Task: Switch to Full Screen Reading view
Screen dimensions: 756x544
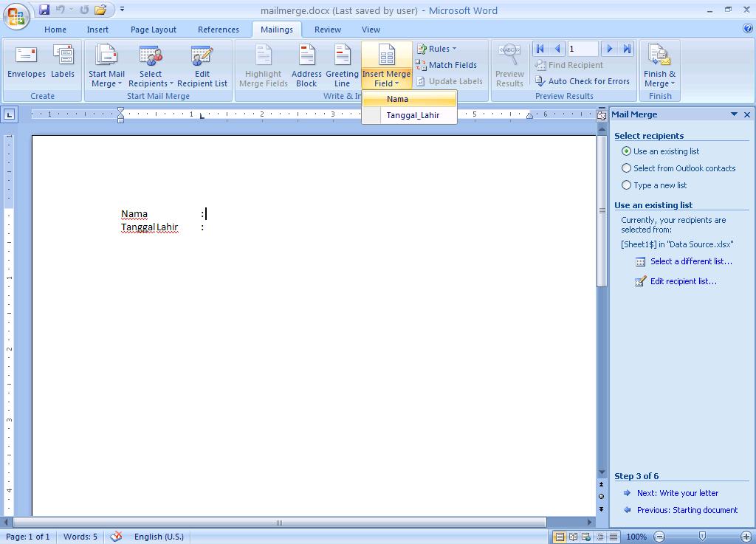Action: click(573, 537)
